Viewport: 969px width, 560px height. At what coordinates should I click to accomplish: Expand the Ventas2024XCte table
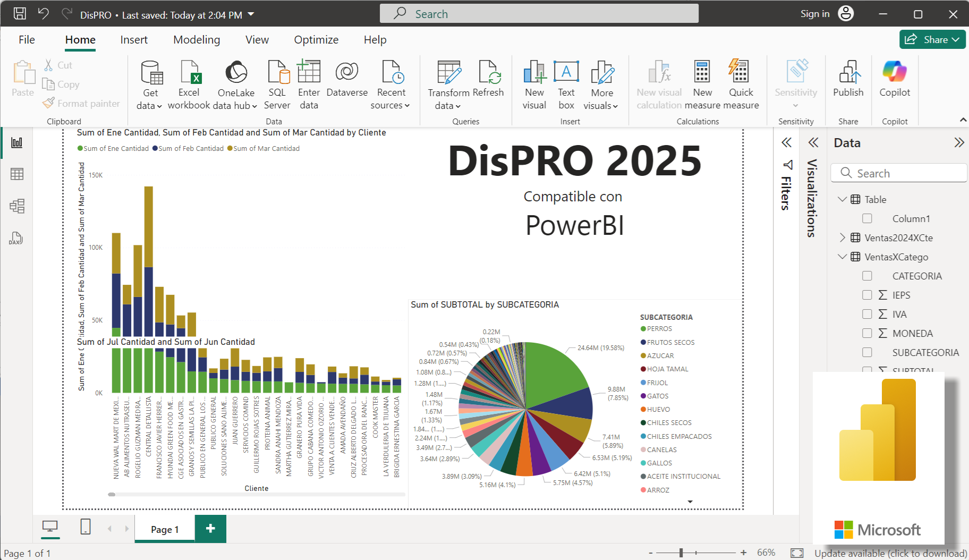[x=842, y=237]
